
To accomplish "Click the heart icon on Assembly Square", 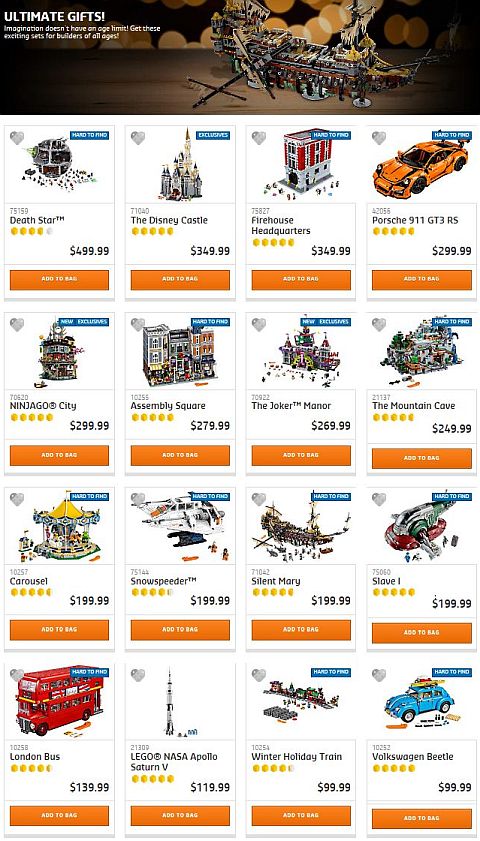I will pos(138,324).
